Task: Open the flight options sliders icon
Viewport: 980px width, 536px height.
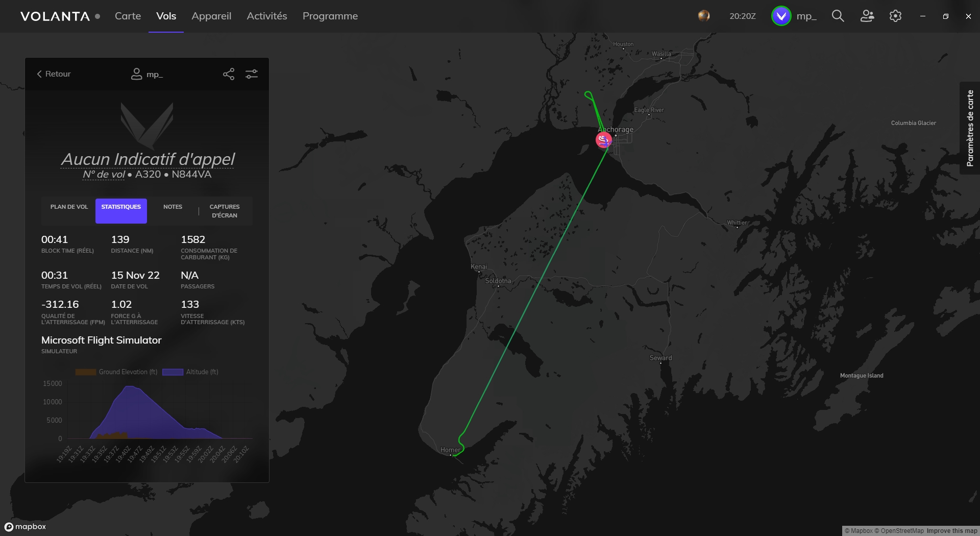Action: click(x=252, y=74)
